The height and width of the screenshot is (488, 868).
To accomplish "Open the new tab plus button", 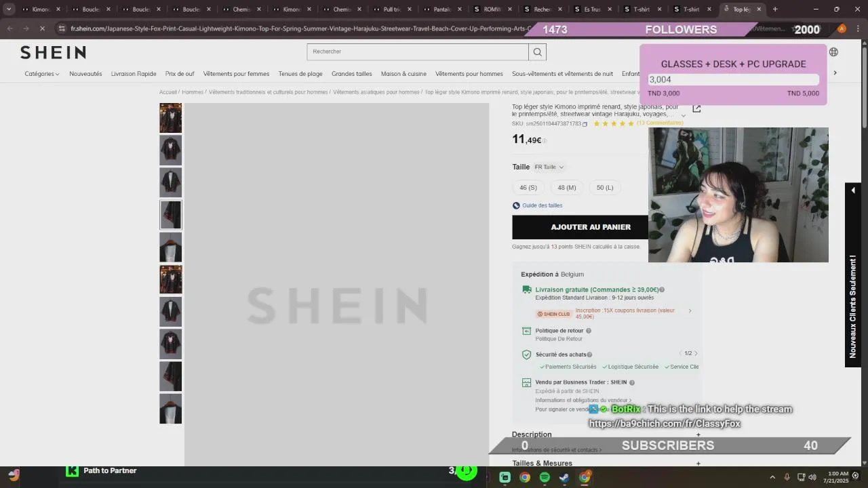I will tap(775, 9).
